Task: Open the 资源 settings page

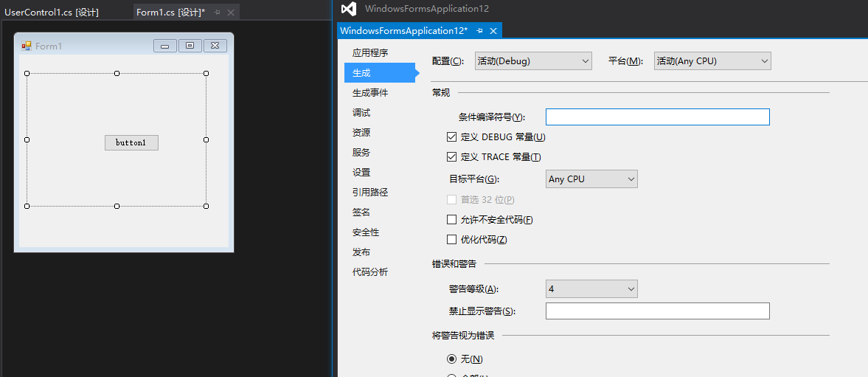Action: (361, 133)
